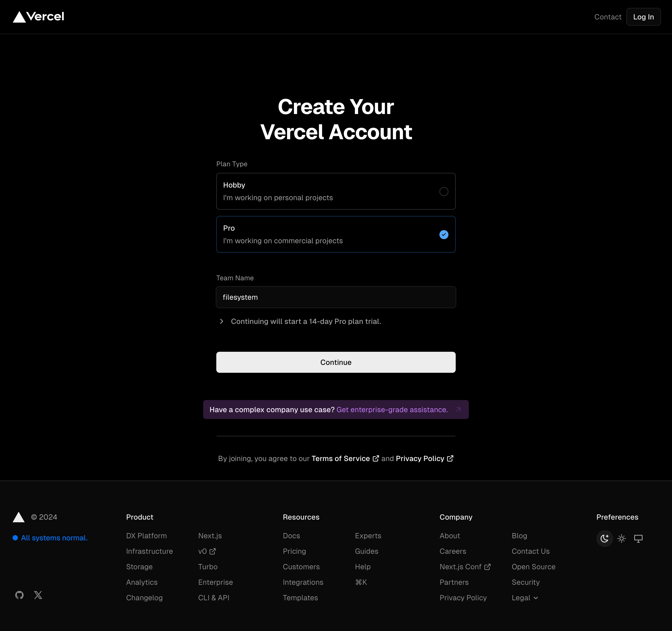Open the GitHub icon link in footer
This screenshot has width=672, height=631.
[19, 595]
